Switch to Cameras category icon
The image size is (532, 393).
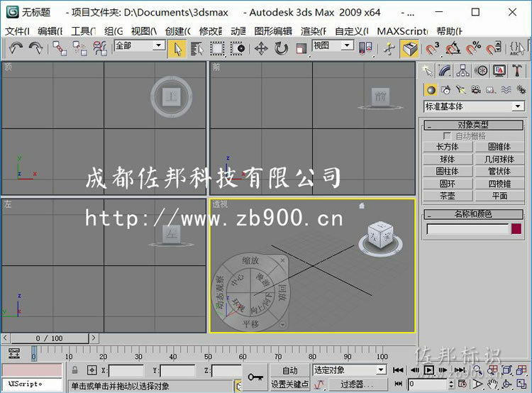pyautogui.click(x=476, y=90)
